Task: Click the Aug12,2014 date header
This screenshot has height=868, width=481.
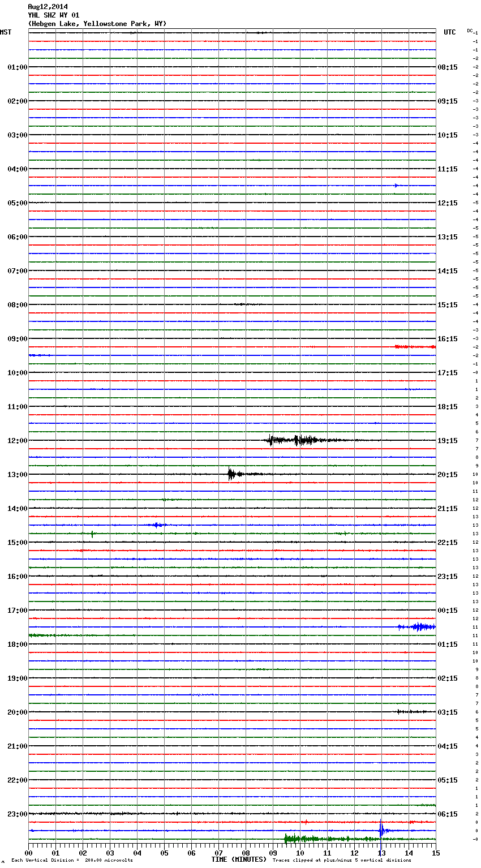Action: click(x=48, y=7)
